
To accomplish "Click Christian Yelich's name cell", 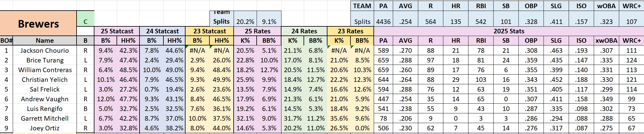I will coord(44,80).
